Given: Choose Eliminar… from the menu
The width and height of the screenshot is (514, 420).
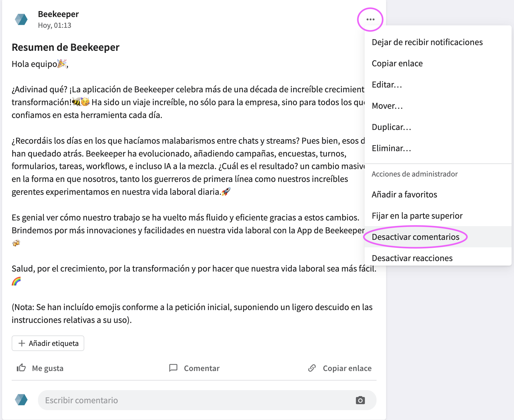Looking at the screenshot, I should (x=438, y=148).
